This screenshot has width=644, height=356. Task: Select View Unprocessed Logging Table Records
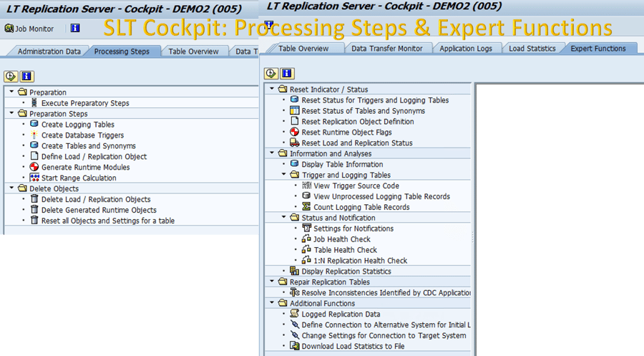pos(382,196)
